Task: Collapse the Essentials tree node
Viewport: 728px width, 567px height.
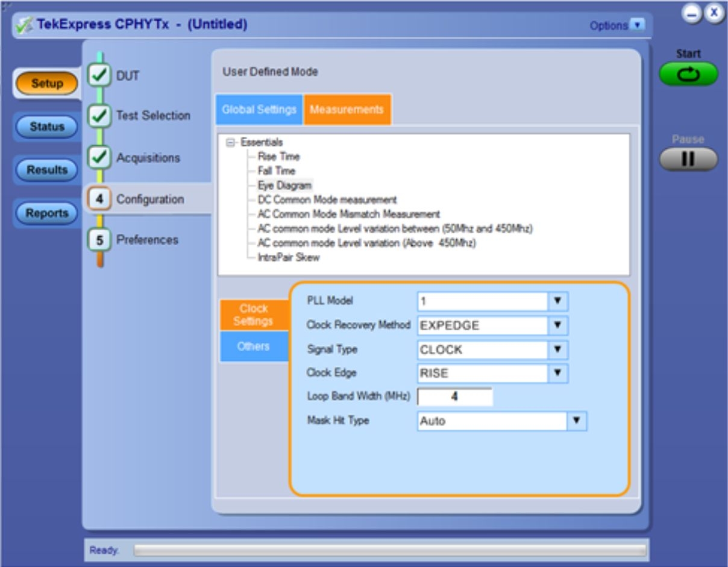Action: (230, 143)
